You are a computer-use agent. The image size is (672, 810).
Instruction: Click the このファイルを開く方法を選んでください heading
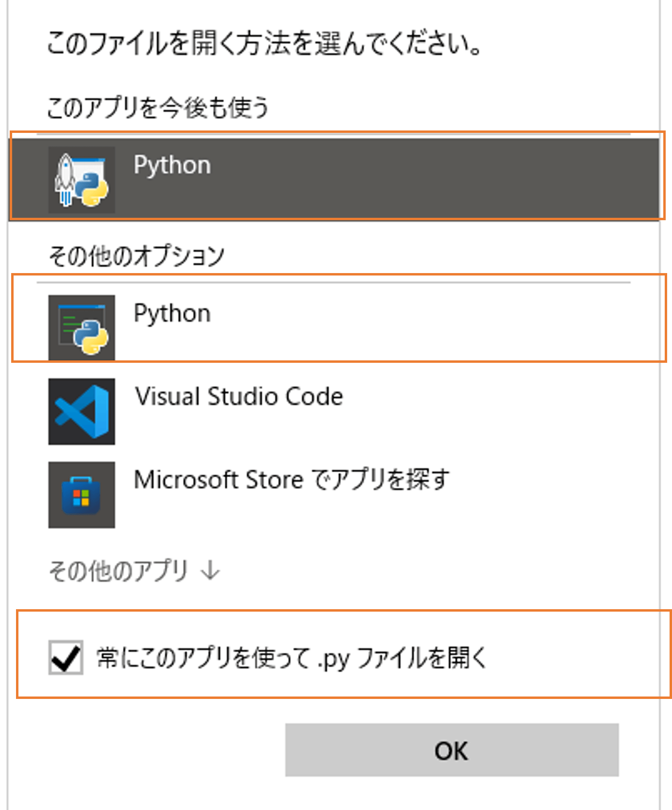264,44
